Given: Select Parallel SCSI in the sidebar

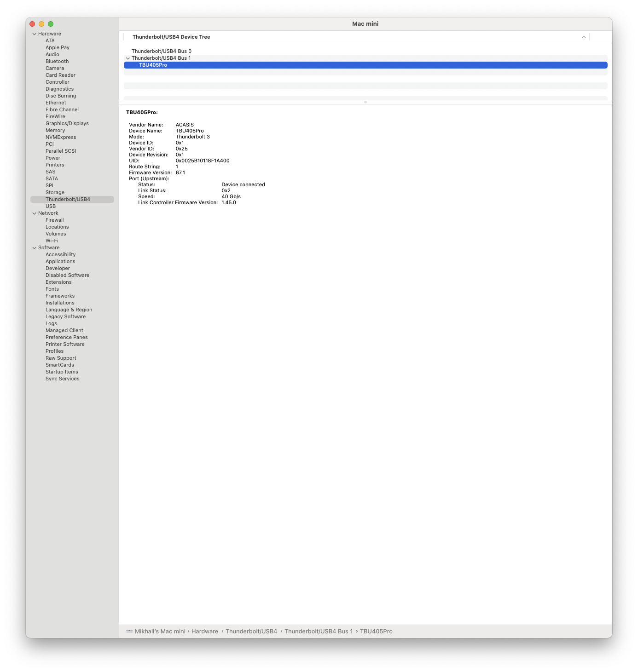Looking at the screenshot, I should coord(61,151).
